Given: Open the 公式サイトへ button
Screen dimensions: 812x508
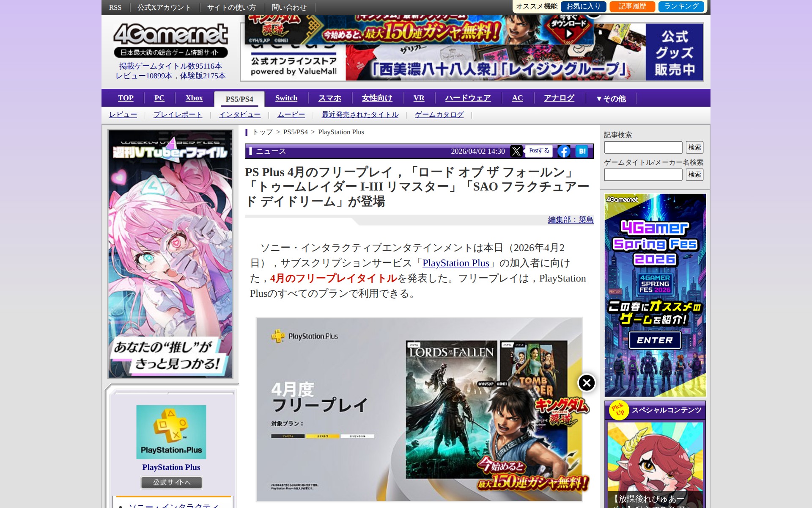Looking at the screenshot, I should [x=171, y=482].
